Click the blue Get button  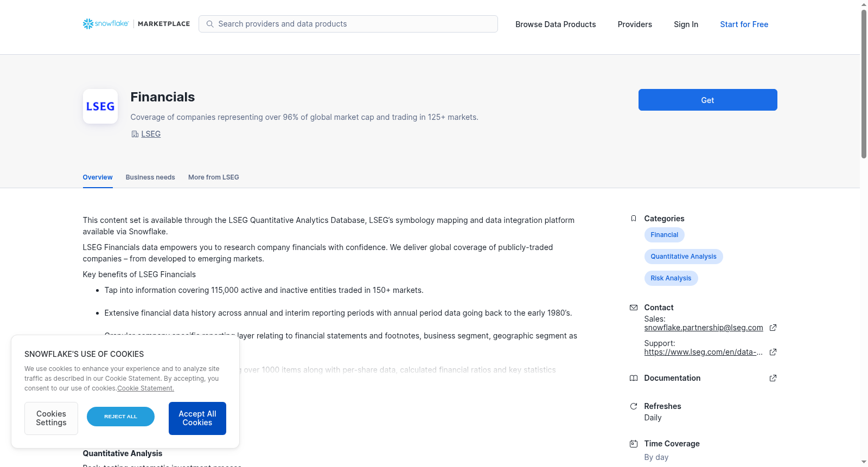click(x=707, y=100)
